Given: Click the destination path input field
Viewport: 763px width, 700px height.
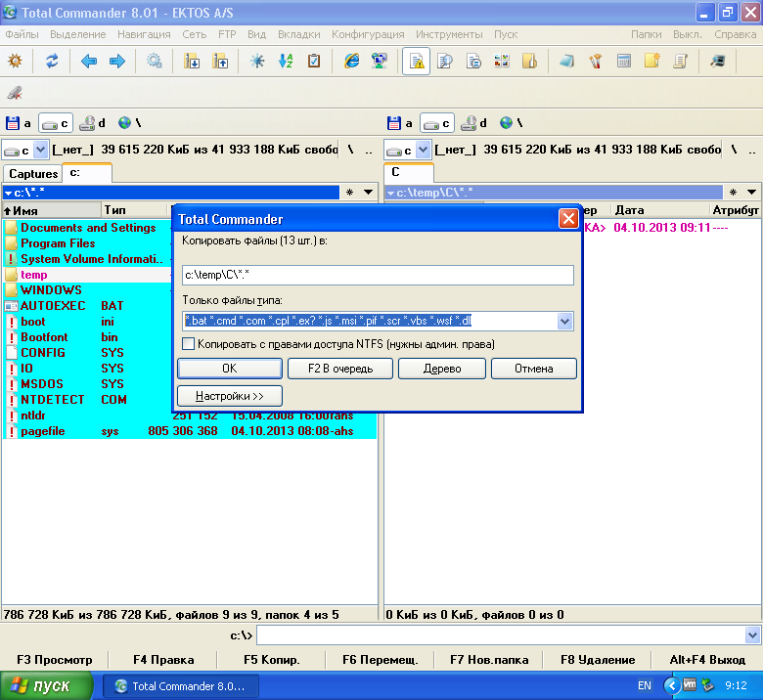Looking at the screenshot, I should tap(377, 276).
